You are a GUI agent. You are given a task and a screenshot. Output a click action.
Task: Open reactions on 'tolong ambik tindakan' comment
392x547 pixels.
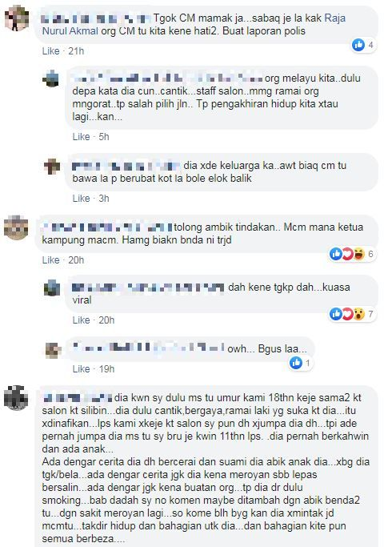click(352, 254)
